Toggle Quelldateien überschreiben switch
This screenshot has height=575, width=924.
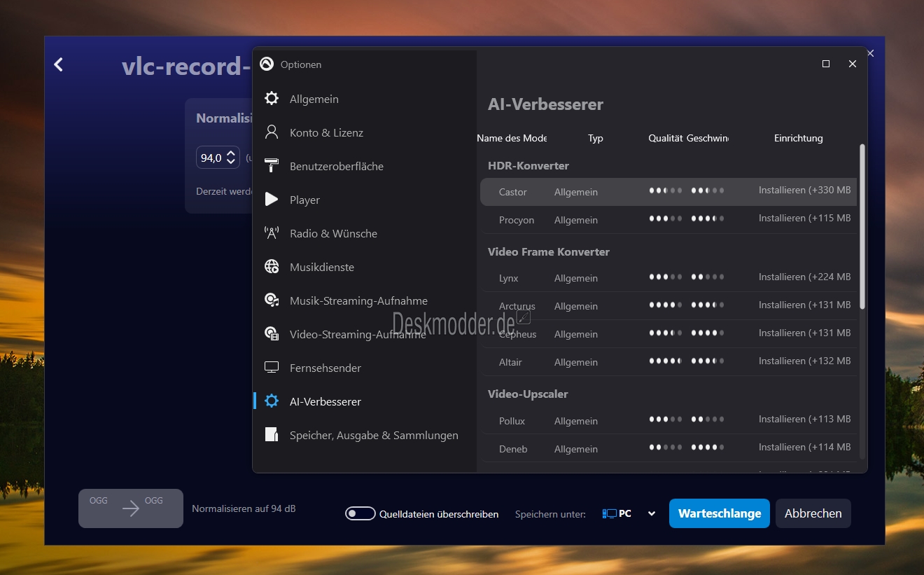tap(360, 514)
